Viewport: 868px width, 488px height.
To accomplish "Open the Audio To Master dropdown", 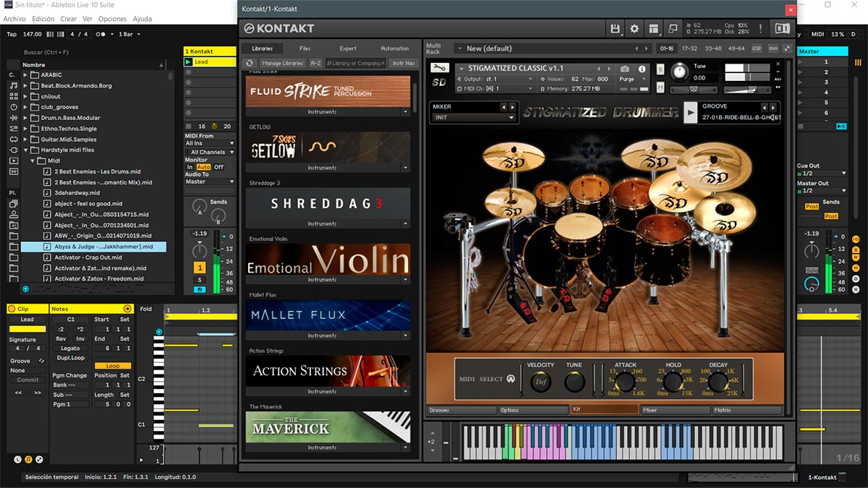I will coord(210,181).
